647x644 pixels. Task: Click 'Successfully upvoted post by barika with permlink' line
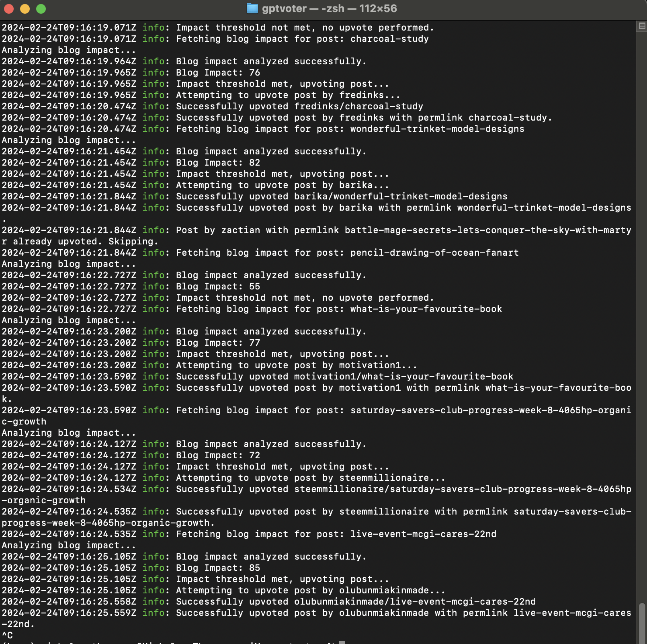click(x=403, y=208)
